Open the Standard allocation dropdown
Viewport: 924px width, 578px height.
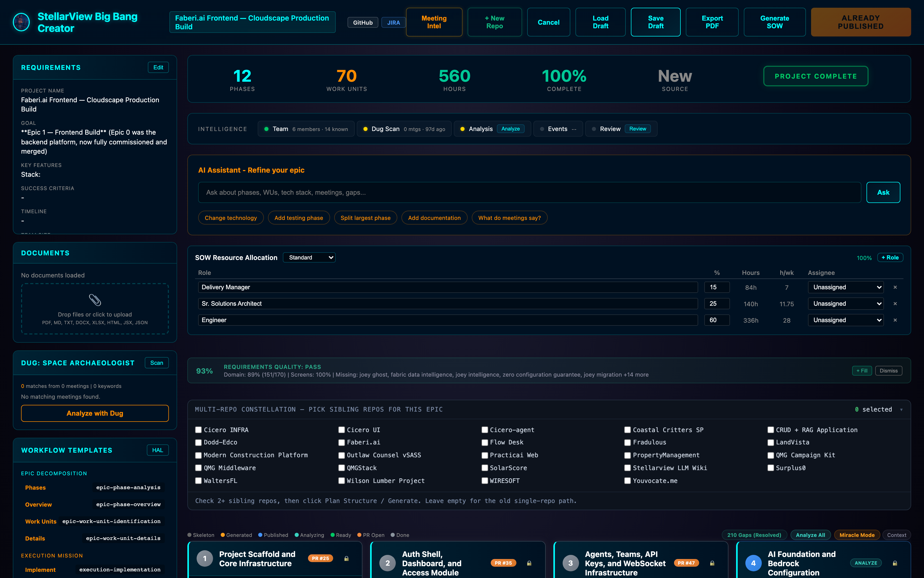click(309, 258)
